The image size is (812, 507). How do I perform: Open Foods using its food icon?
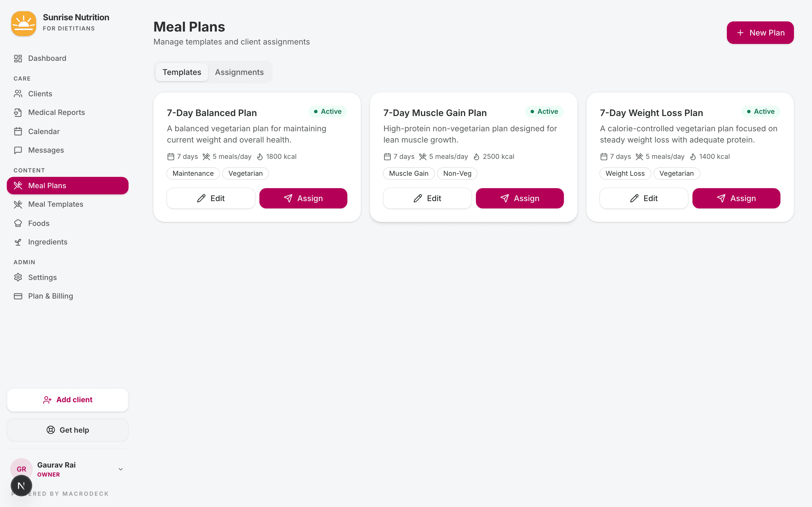18,223
